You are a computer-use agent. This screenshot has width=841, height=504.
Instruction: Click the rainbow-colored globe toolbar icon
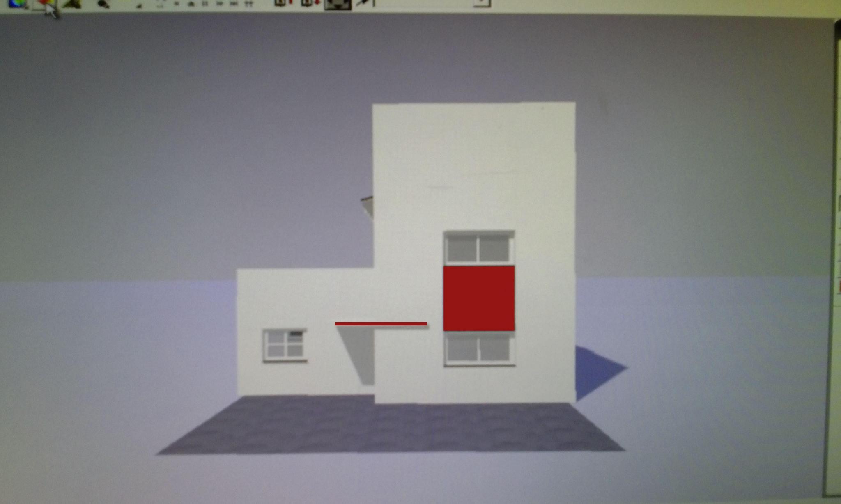point(18,3)
